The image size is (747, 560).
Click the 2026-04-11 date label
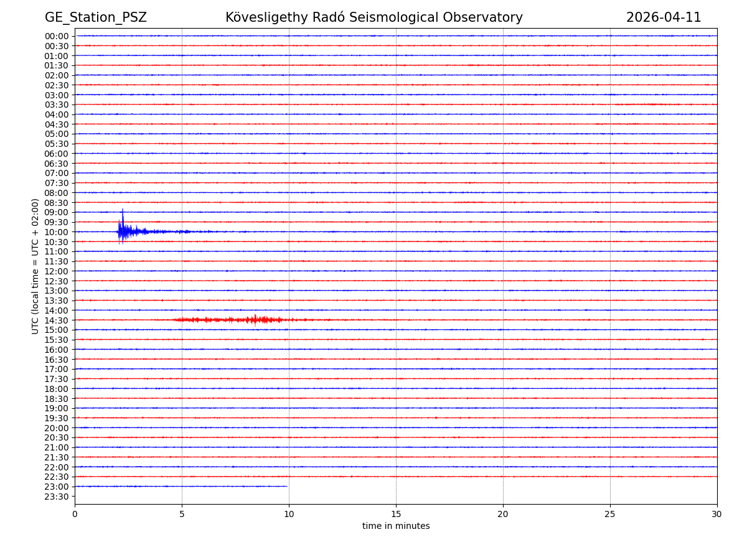[x=663, y=18]
